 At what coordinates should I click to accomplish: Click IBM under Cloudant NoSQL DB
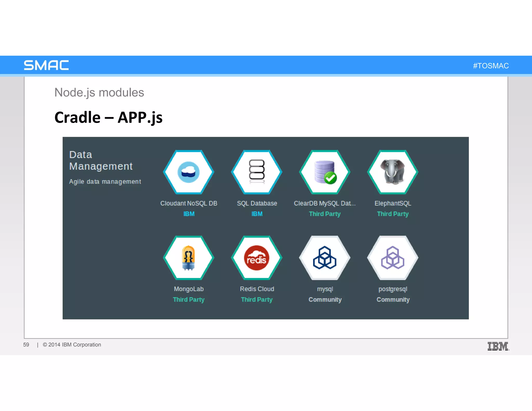189,214
